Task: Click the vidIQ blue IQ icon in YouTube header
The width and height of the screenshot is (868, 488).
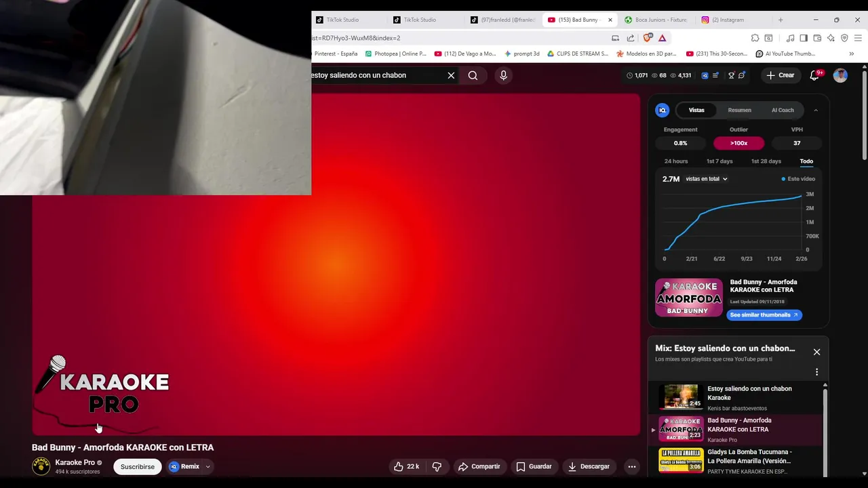Action: [705, 75]
